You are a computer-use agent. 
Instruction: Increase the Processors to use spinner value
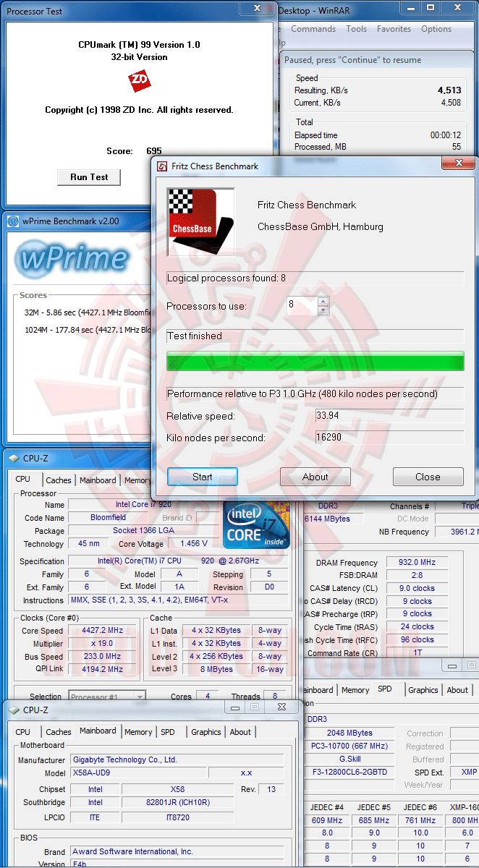323,301
